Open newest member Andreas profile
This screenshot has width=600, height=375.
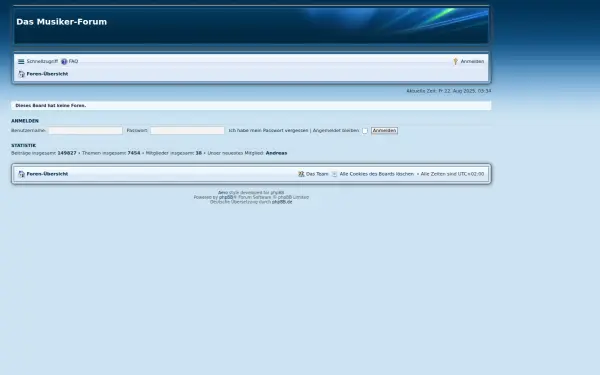click(x=276, y=153)
